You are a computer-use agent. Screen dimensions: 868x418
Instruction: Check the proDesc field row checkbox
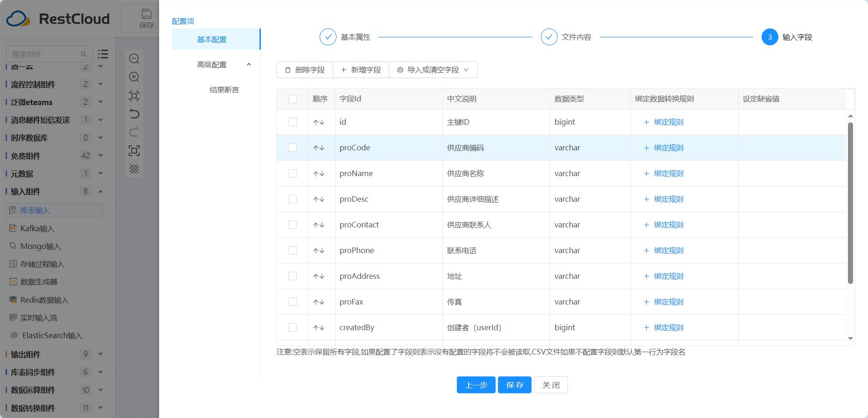[293, 199]
